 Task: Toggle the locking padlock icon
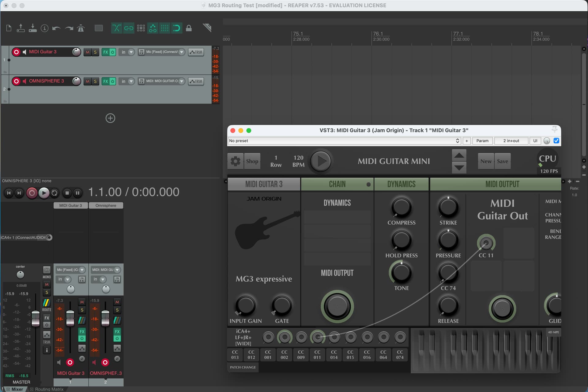click(189, 28)
